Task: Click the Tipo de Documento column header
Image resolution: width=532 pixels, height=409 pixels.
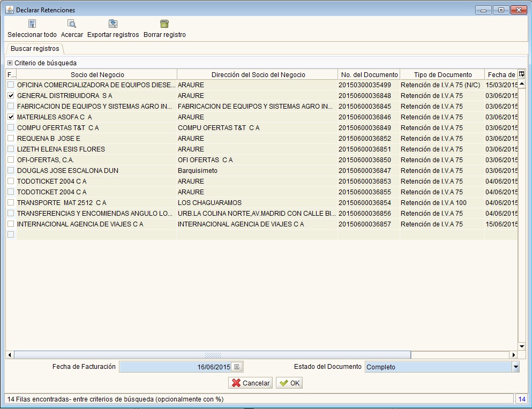Action: 443,75
